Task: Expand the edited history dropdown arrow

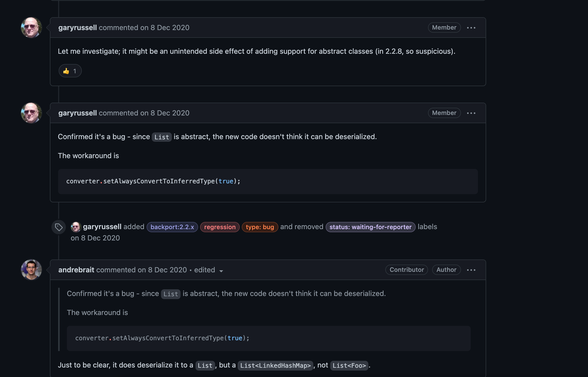Action: click(x=221, y=271)
